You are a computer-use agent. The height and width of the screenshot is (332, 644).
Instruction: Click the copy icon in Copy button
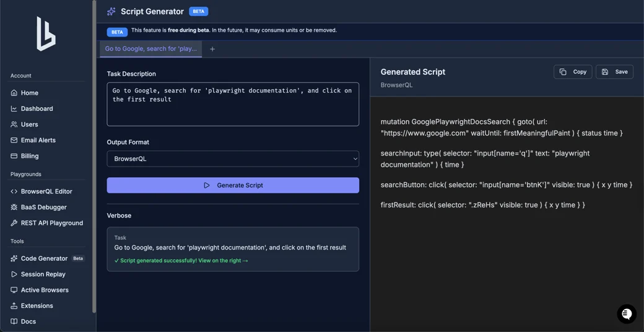(x=563, y=71)
